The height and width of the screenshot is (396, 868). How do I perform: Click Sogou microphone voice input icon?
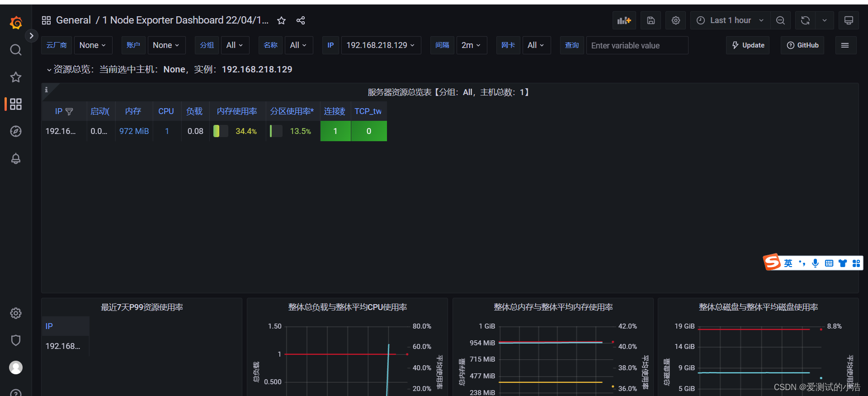point(815,263)
